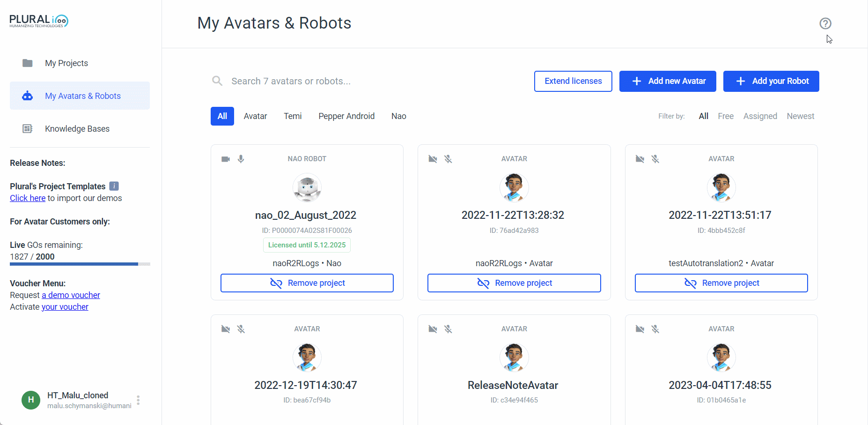Click muted mic icon on 2022-11-22T13:28:32 card

coord(448,159)
